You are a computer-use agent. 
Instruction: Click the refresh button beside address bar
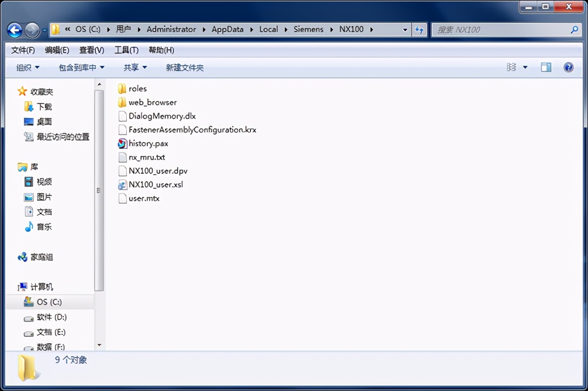pyautogui.click(x=419, y=30)
